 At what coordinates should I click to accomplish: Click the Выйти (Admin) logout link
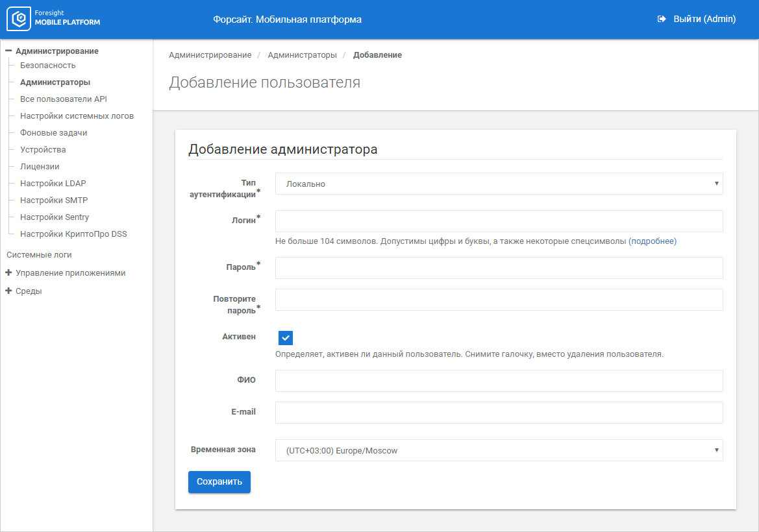704,19
